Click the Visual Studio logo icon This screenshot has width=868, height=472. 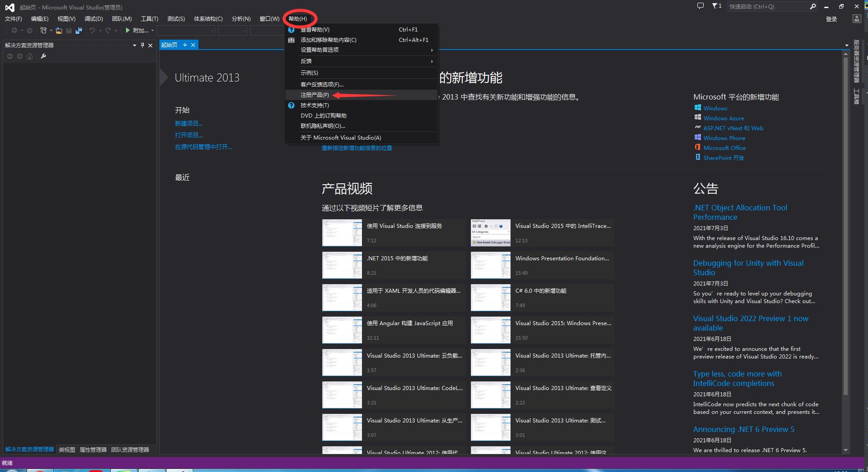click(9, 7)
